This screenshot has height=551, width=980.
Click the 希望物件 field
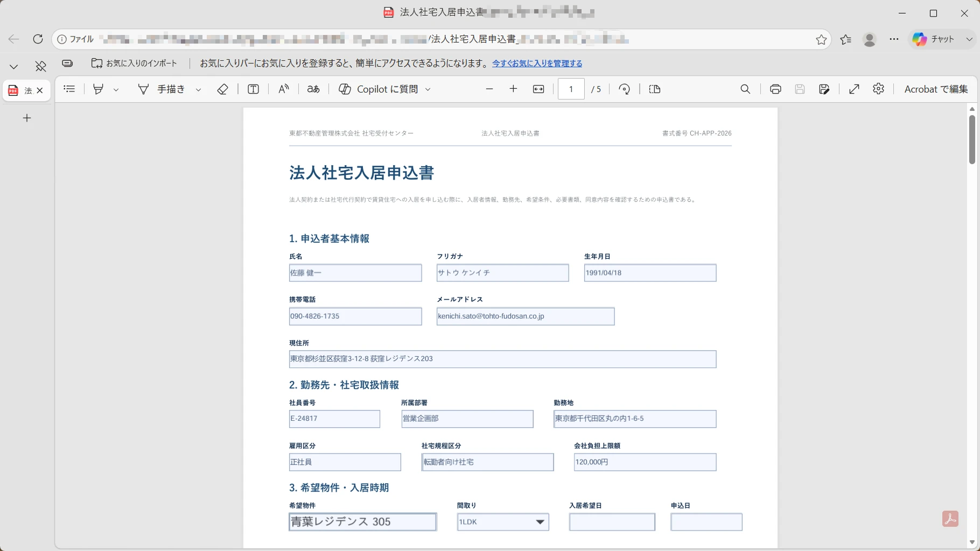pyautogui.click(x=362, y=522)
